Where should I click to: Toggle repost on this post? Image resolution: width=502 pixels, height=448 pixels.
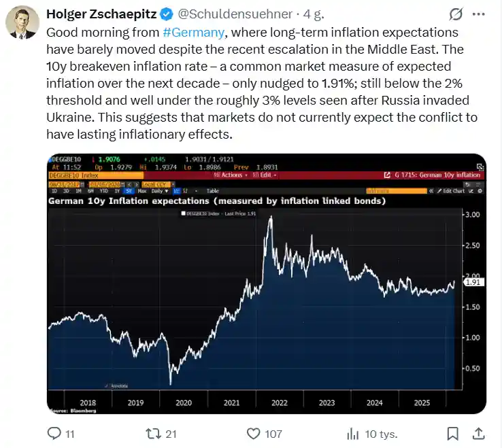(153, 433)
